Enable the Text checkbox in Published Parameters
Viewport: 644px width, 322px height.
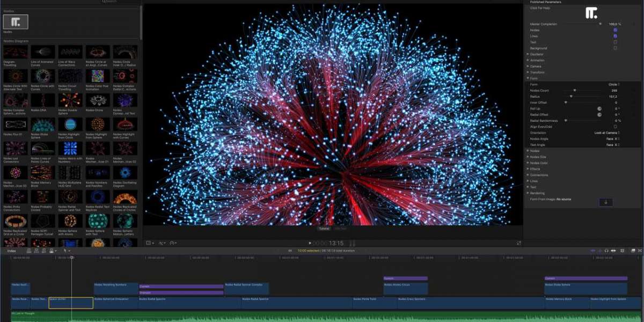(615, 42)
